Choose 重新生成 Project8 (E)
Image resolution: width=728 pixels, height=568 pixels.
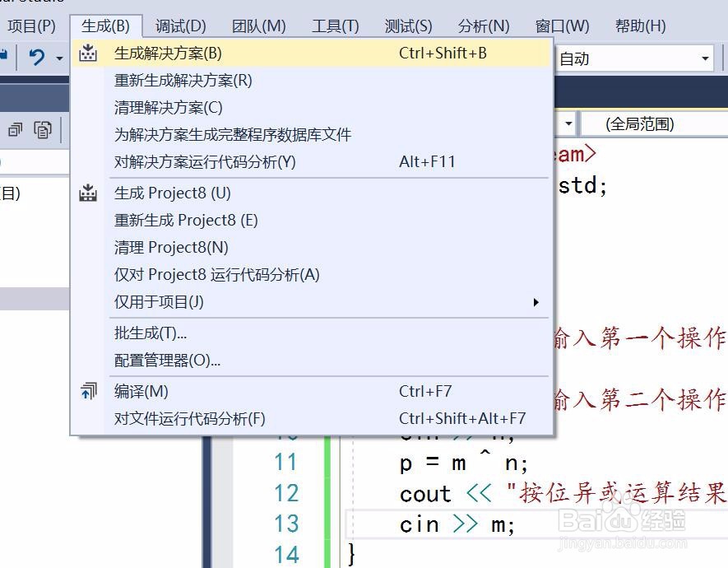coord(312,220)
